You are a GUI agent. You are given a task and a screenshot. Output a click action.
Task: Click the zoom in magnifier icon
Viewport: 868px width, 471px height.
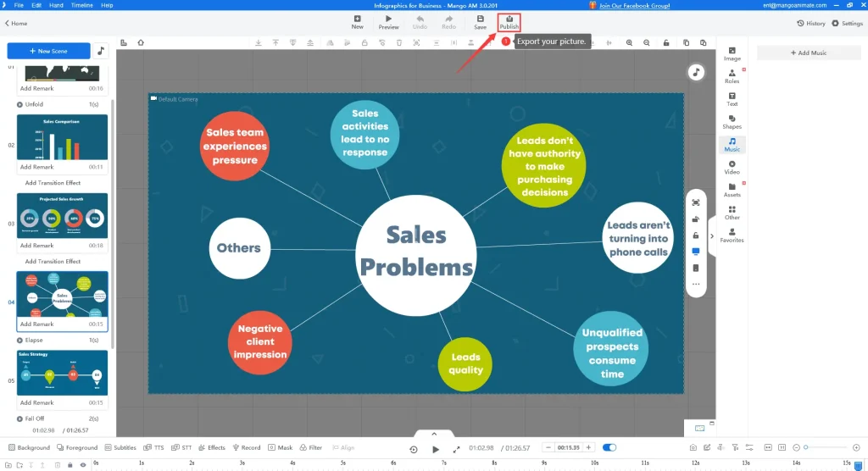[x=629, y=42]
